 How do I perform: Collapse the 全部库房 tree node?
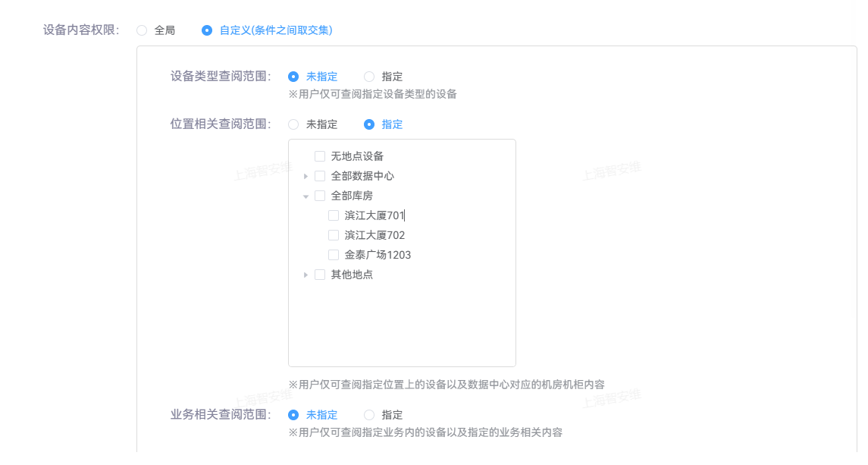click(x=306, y=196)
